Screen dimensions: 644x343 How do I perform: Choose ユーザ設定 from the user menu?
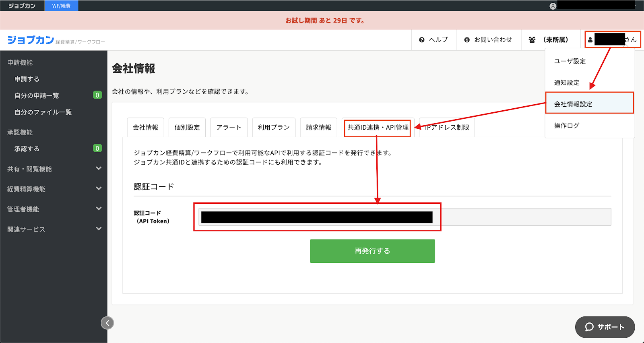tap(590, 61)
